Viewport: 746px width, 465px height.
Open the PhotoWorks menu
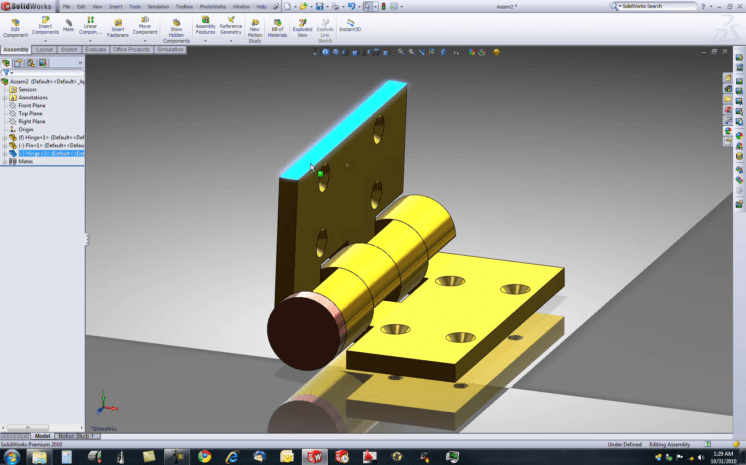pos(213,7)
